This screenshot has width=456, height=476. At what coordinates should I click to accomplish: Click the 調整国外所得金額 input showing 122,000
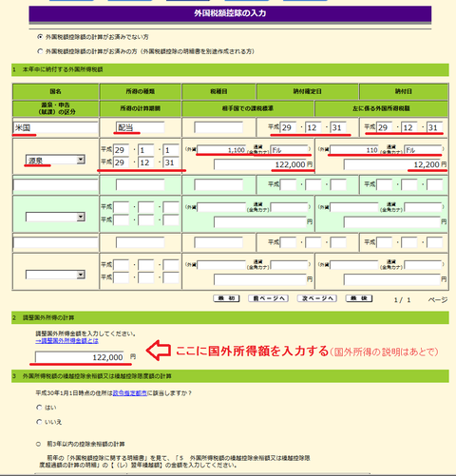80,357
